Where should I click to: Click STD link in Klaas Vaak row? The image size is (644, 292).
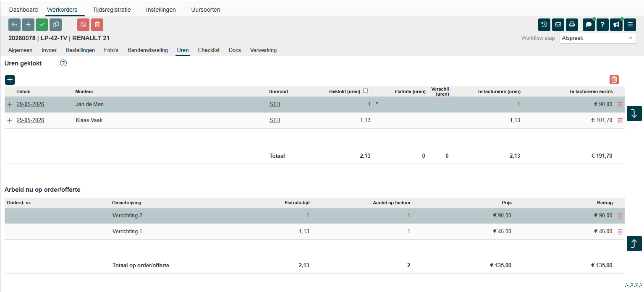click(x=275, y=120)
